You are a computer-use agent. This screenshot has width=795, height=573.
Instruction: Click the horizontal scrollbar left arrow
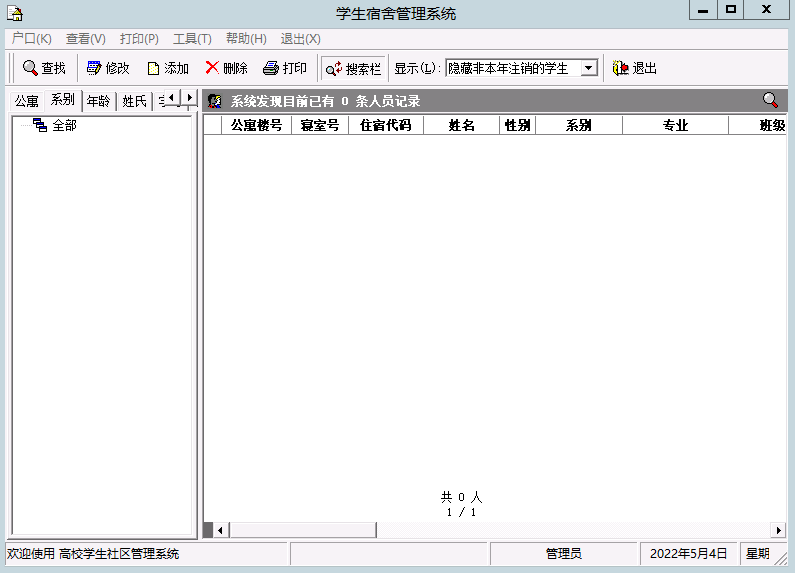[221, 530]
